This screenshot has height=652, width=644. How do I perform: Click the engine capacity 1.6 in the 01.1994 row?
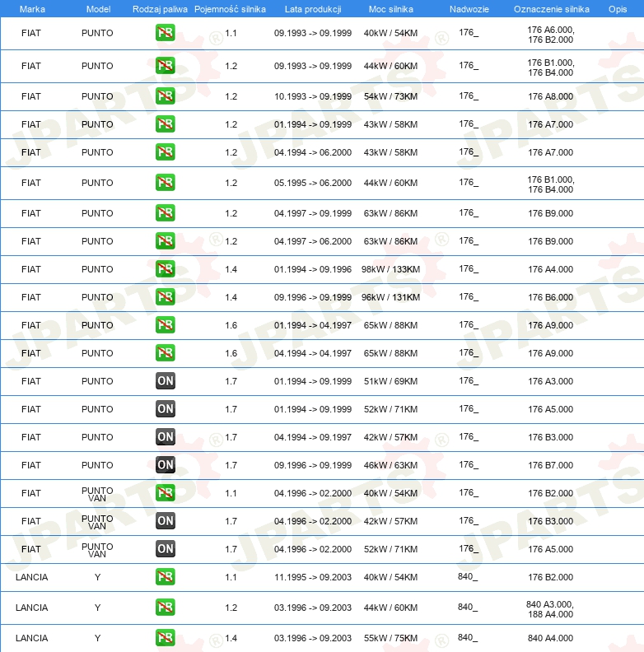click(x=231, y=325)
